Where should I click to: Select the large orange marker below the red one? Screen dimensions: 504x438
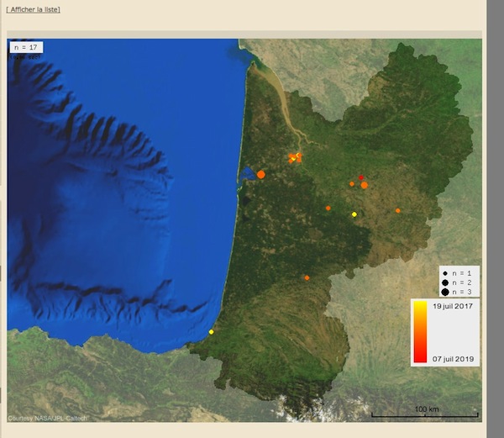(x=365, y=185)
